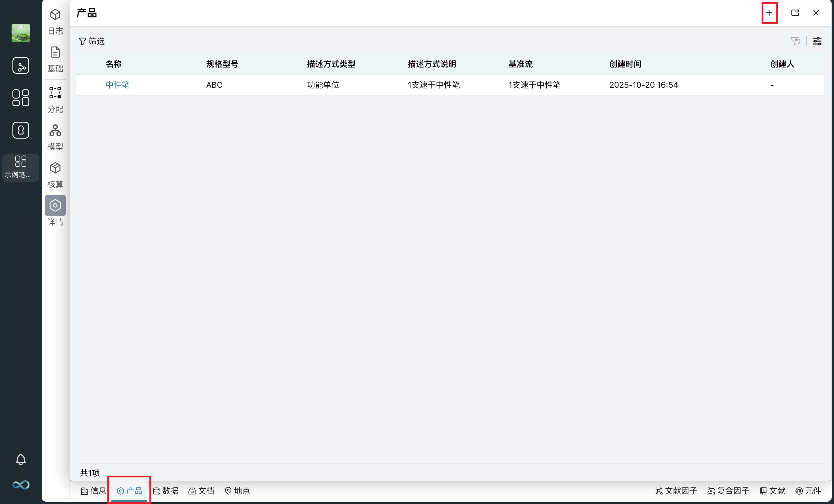Click the plus icon to add product
The image size is (834, 504).
(769, 13)
